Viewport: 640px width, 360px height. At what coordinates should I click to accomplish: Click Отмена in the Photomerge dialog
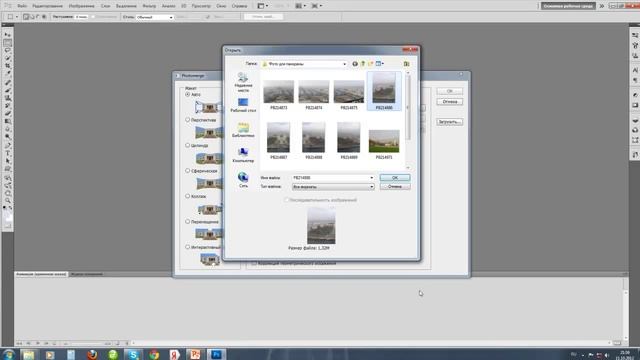449,101
